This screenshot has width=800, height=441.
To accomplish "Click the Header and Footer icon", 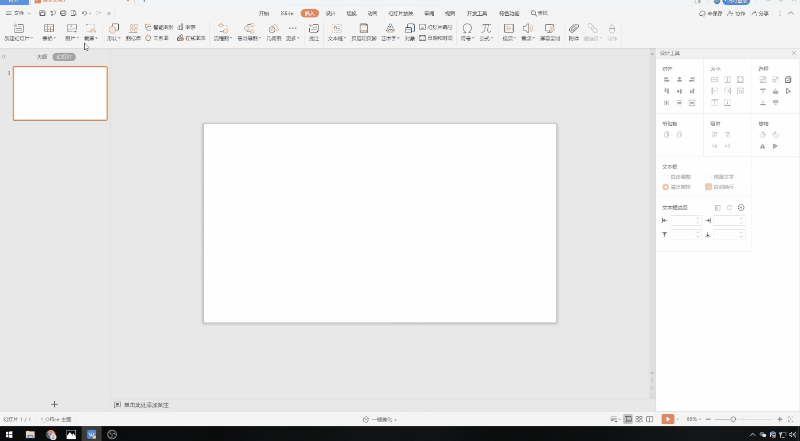I will pos(364,29).
